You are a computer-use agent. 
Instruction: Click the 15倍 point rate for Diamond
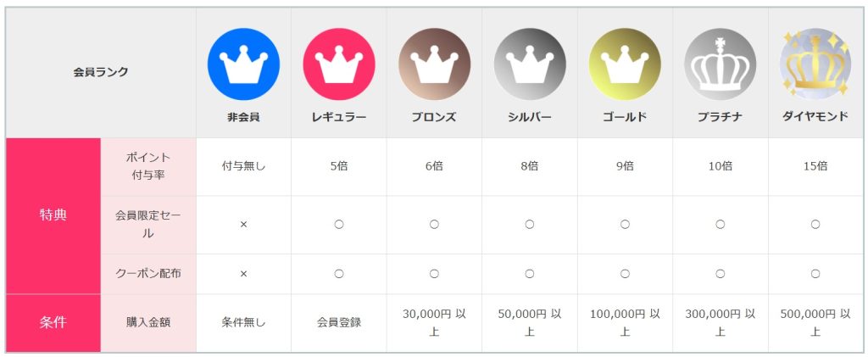point(815,166)
